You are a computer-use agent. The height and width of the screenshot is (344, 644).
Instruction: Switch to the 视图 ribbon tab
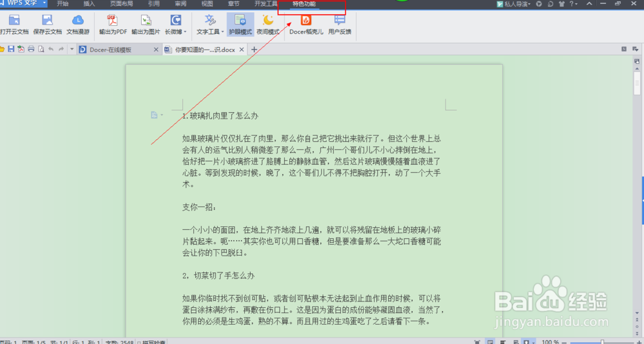207,4
